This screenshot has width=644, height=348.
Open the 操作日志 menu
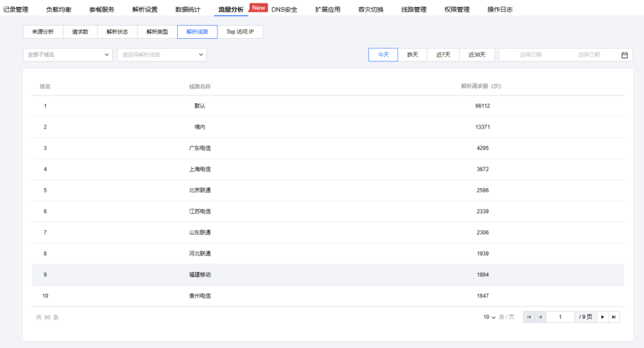500,10
